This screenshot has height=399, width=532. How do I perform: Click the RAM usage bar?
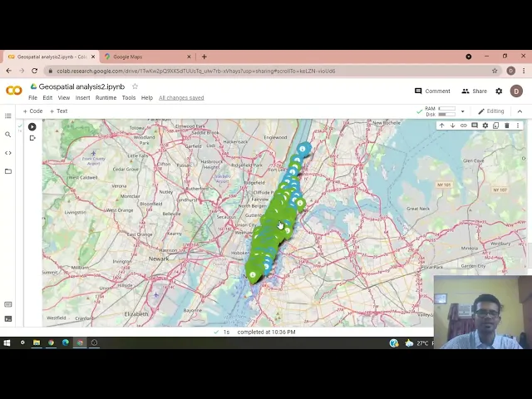coord(447,109)
